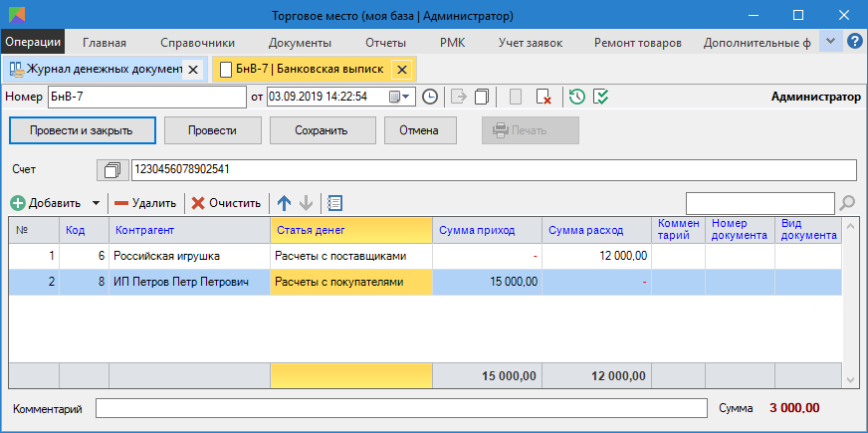Click the Провести button

(213, 130)
